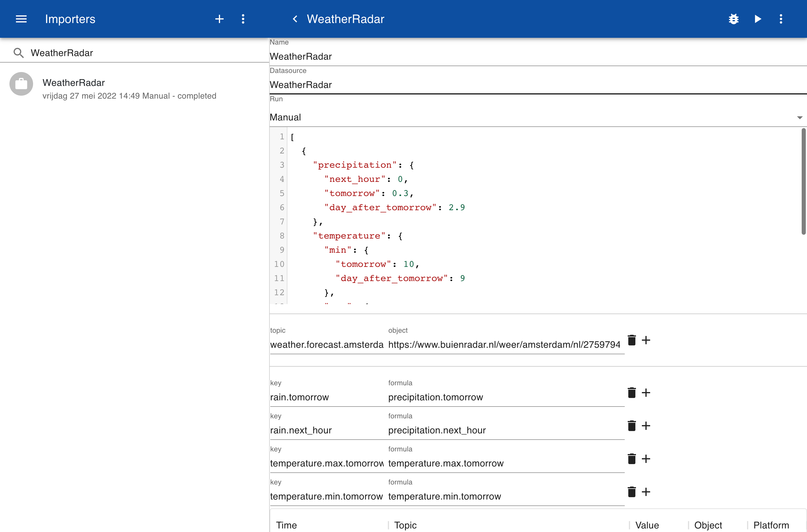The width and height of the screenshot is (807, 532).
Task: Open the Run dropdown showing Manual
Action: tap(538, 118)
